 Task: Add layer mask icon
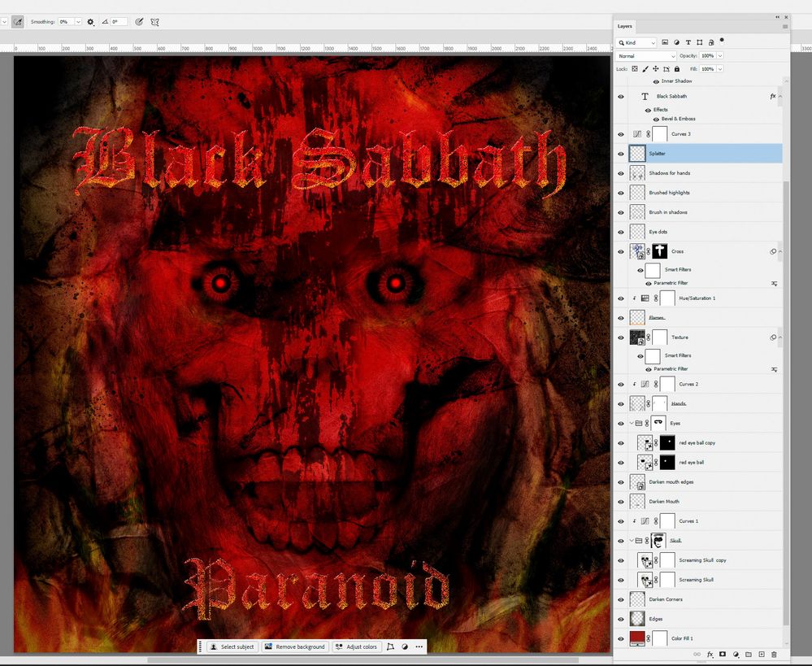coord(723,655)
